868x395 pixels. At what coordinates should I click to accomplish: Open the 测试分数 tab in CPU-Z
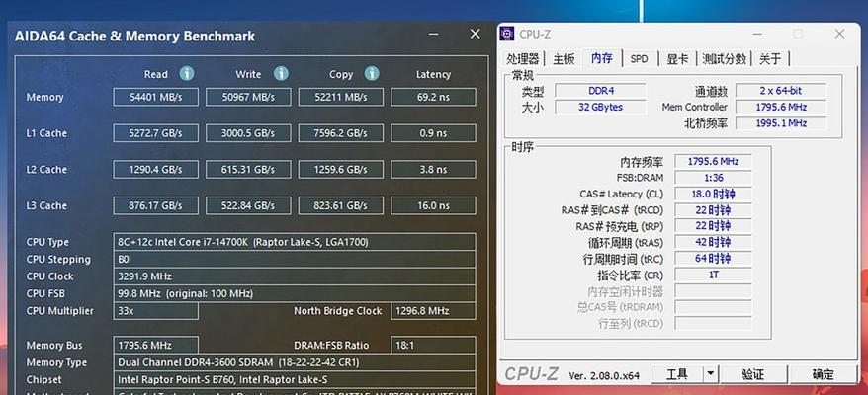click(x=724, y=58)
